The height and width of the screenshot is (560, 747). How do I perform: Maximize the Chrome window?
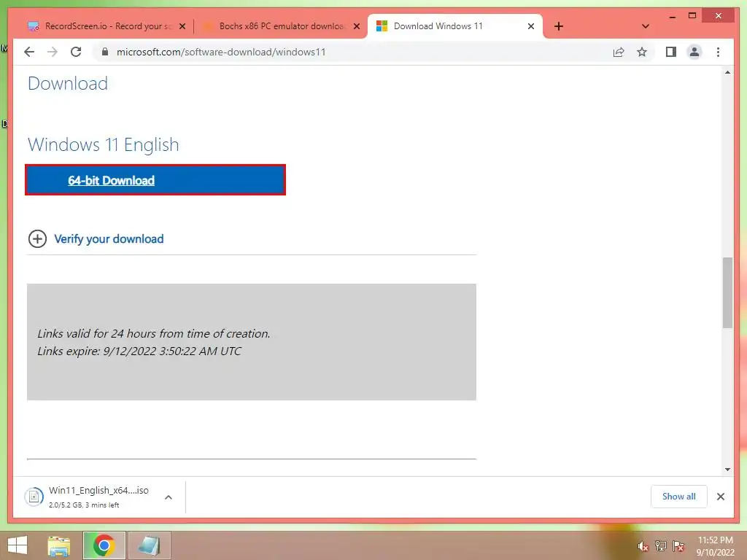coord(692,16)
